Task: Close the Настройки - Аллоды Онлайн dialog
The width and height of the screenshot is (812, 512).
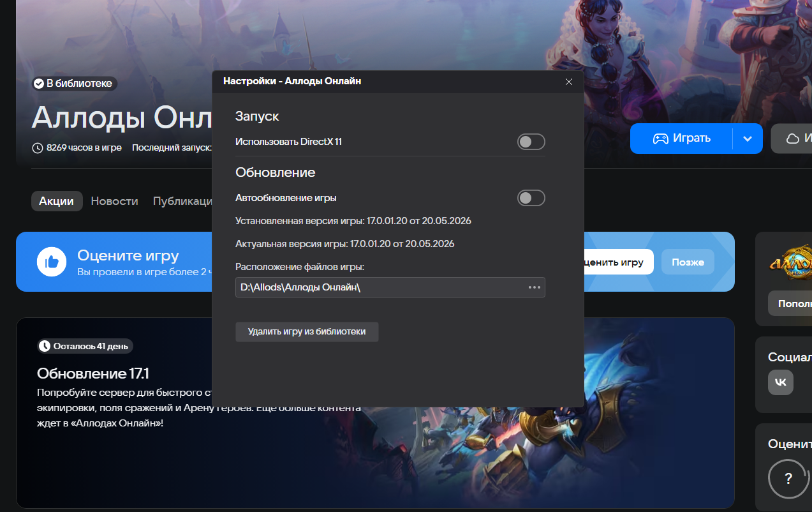Action: click(569, 82)
